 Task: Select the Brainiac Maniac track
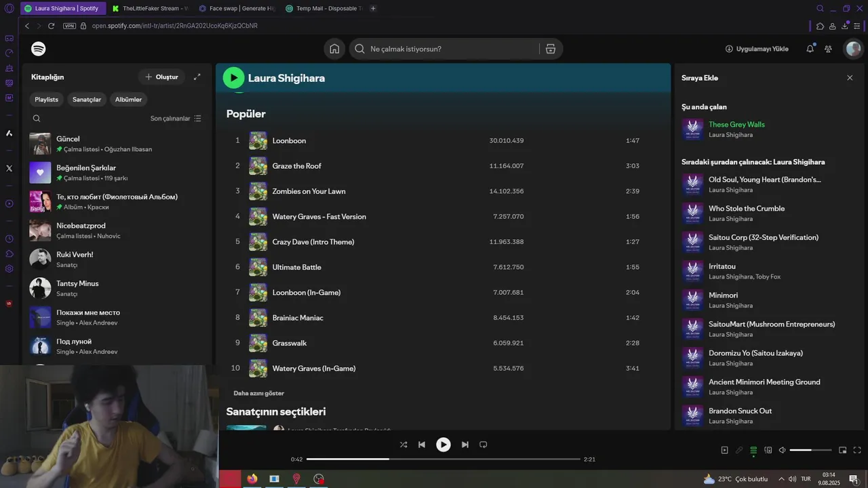[443, 318]
